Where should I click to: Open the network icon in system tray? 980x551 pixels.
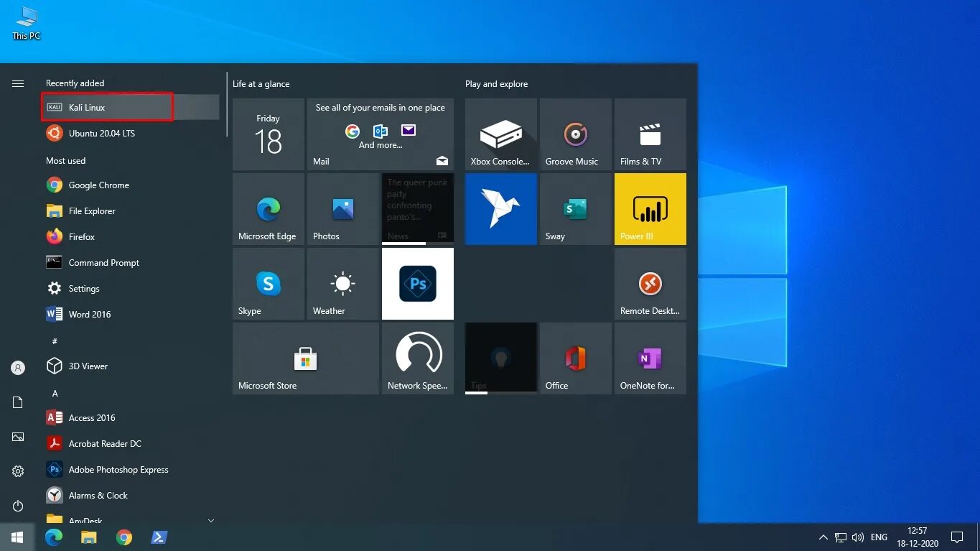pyautogui.click(x=841, y=537)
